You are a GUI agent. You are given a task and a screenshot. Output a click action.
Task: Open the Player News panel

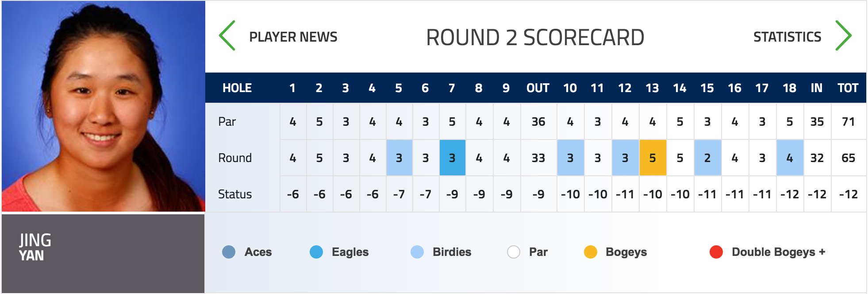coord(293,37)
